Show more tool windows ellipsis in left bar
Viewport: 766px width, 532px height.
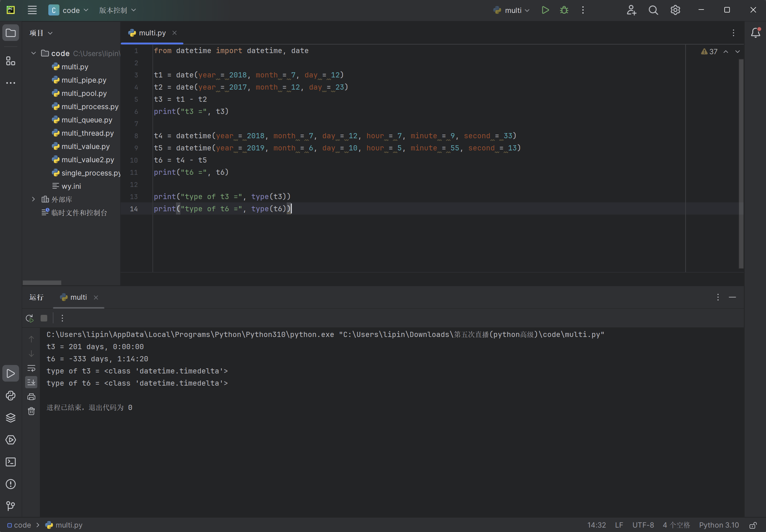pyautogui.click(x=11, y=83)
